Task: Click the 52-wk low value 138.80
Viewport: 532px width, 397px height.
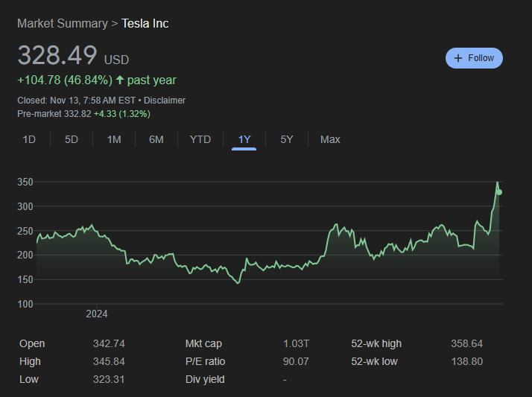Action: coord(467,361)
